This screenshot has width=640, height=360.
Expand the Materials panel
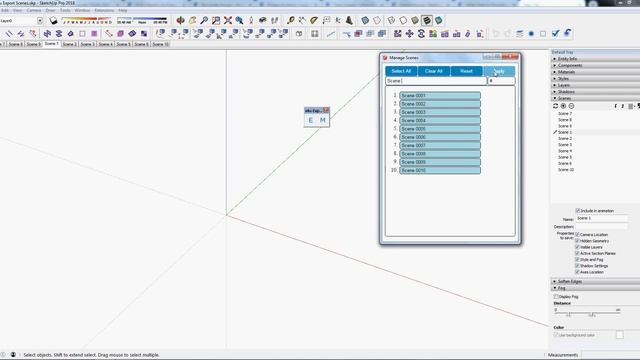click(596, 72)
